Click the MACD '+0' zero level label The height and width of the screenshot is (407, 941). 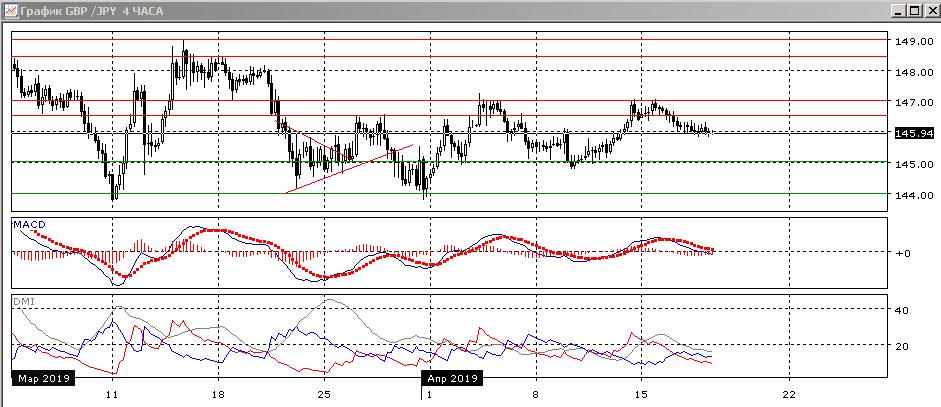[902, 253]
